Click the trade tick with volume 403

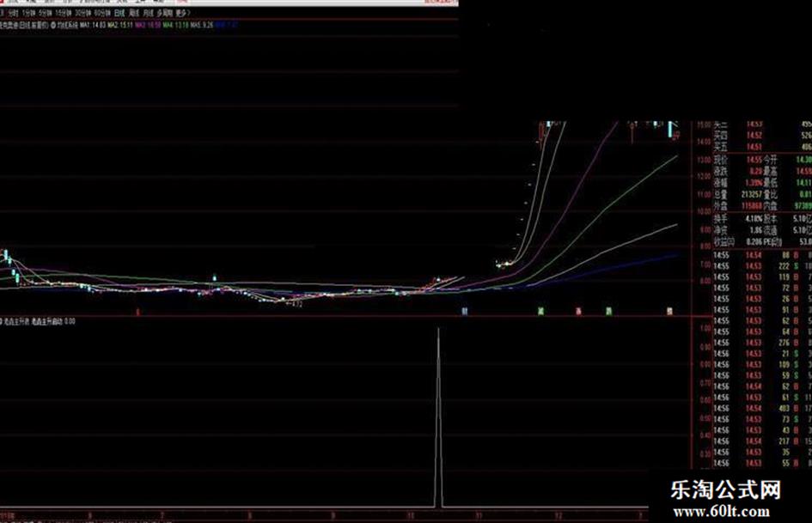pyautogui.click(x=762, y=409)
